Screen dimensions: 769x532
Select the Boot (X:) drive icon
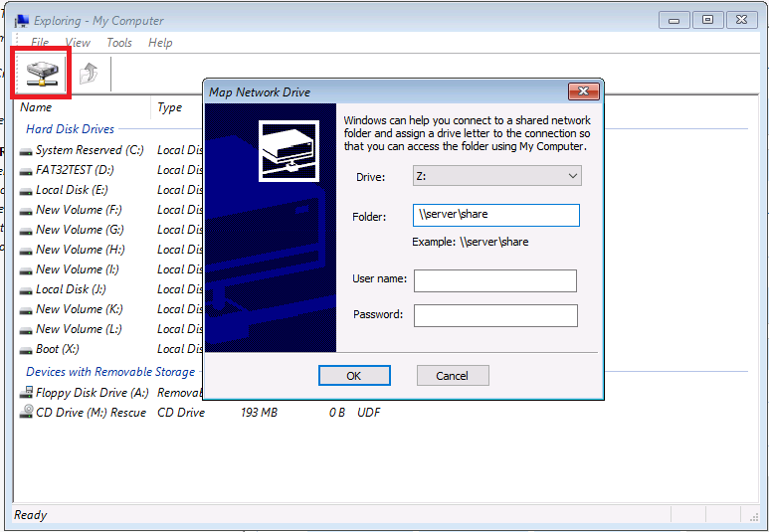[x=26, y=349]
